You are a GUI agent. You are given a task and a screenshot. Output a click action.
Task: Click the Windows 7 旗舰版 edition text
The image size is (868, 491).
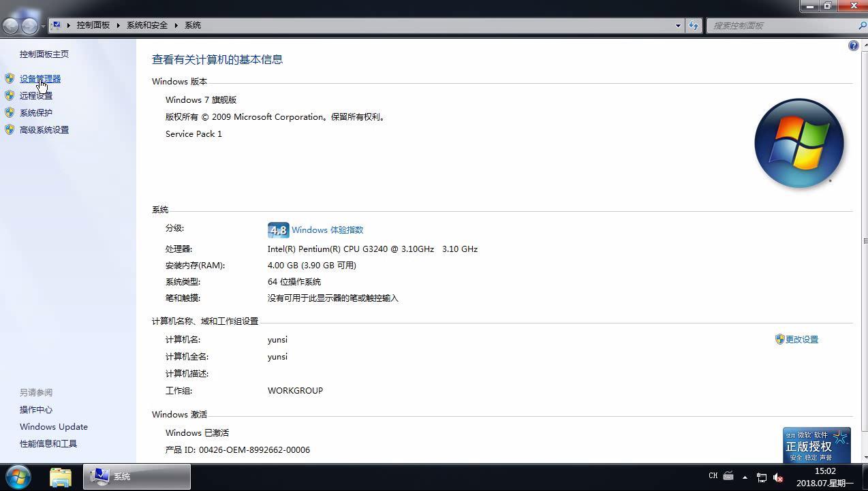[x=201, y=99]
